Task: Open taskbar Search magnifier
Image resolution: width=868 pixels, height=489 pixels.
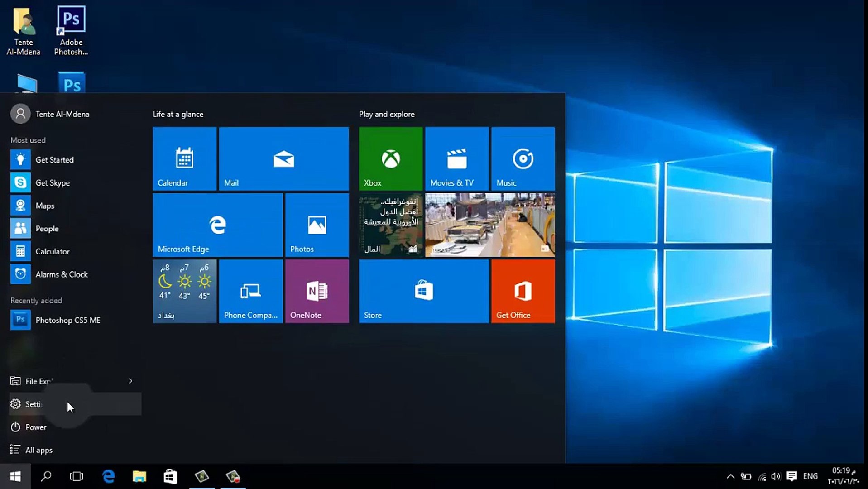Action: (46, 476)
